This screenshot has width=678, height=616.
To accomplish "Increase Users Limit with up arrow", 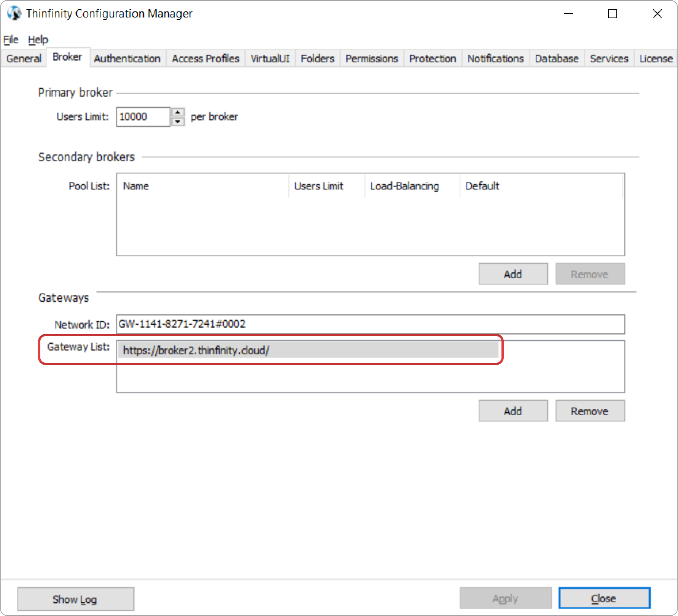I will [178, 112].
